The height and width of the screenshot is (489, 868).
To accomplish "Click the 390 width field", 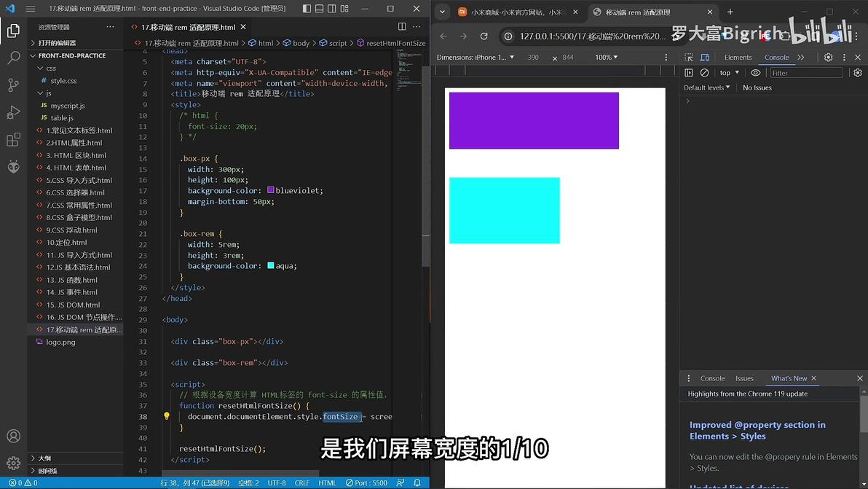I will click(533, 57).
